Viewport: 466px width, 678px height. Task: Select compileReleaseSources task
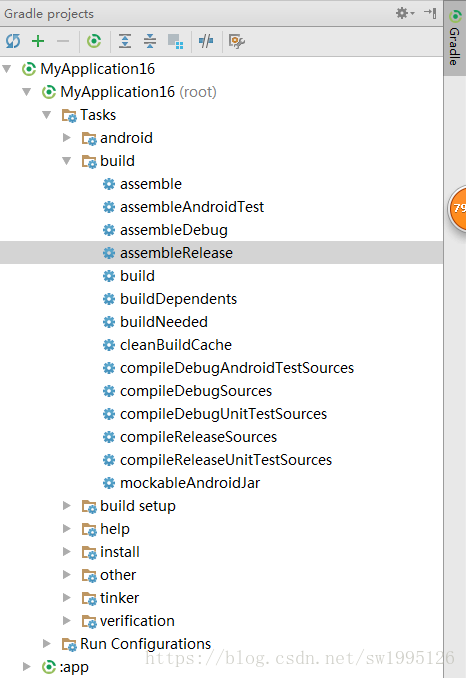tap(198, 437)
